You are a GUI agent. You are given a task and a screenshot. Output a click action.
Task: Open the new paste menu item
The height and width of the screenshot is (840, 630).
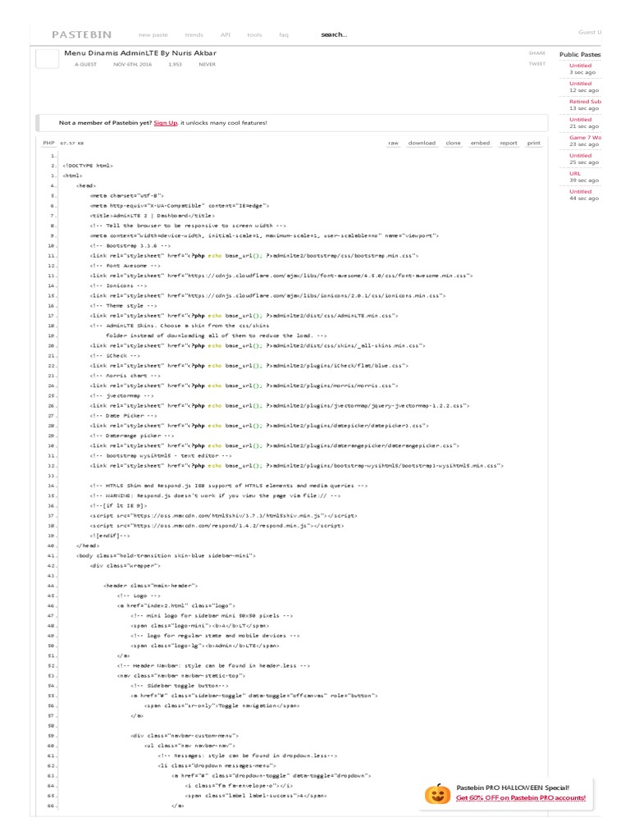coord(153,34)
